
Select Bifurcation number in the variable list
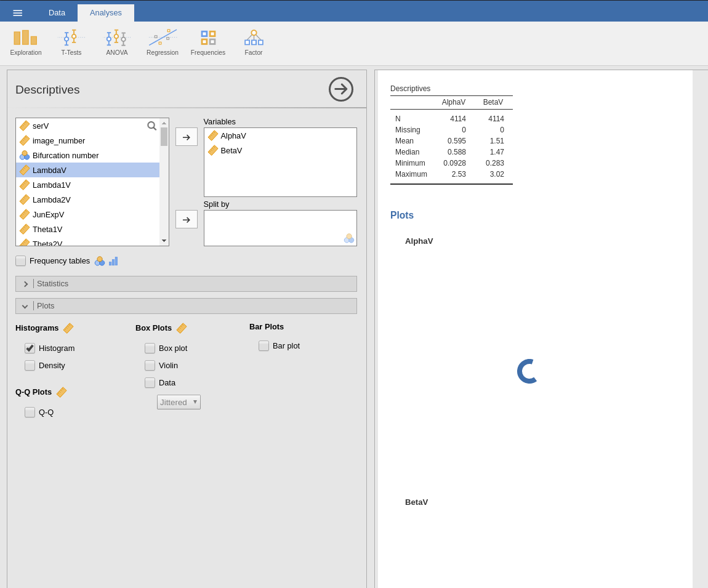point(87,155)
